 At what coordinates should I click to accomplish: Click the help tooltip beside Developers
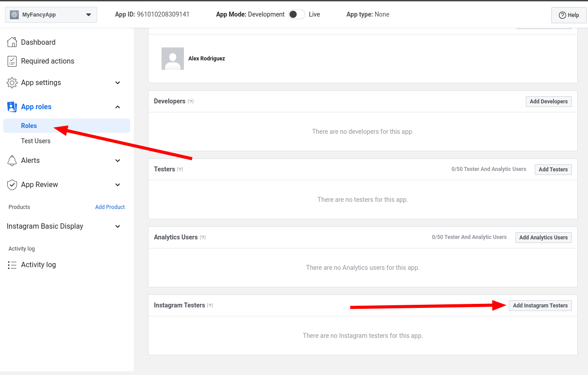(191, 102)
